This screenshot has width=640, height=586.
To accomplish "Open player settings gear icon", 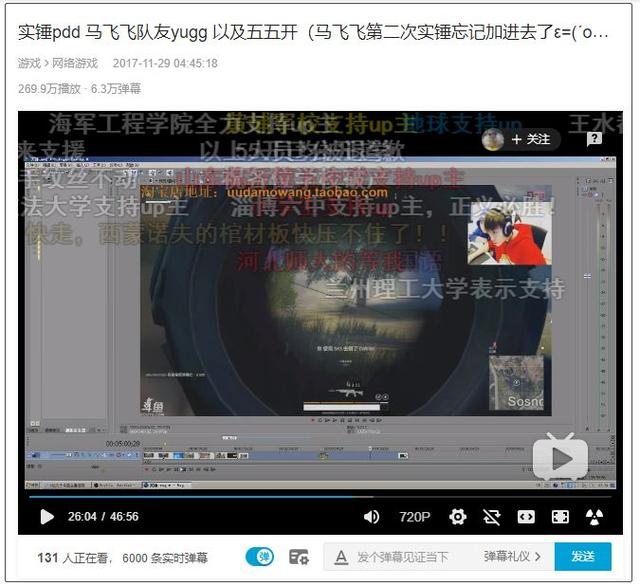I will click(x=458, y=517).
